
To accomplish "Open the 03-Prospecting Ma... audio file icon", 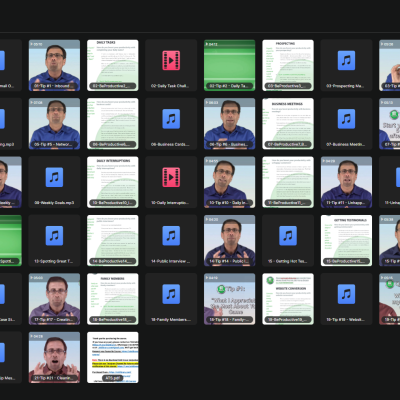I will (x=346, y=60).
